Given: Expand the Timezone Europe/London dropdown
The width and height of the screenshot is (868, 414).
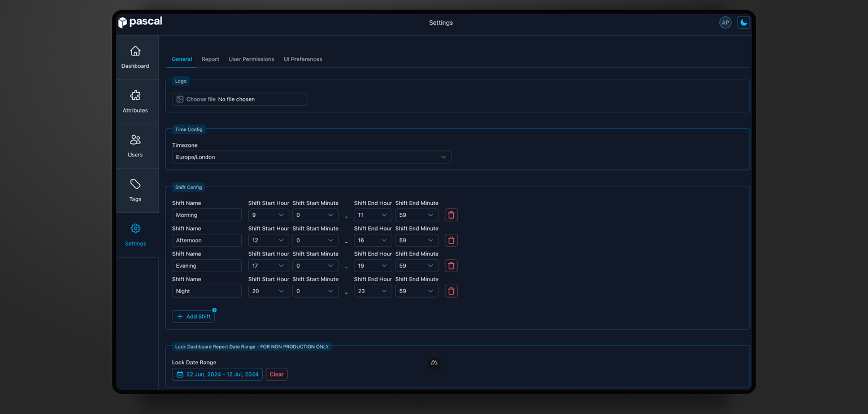Looking at the screenshot, I should pyautogui.click(x=311, y=157).
